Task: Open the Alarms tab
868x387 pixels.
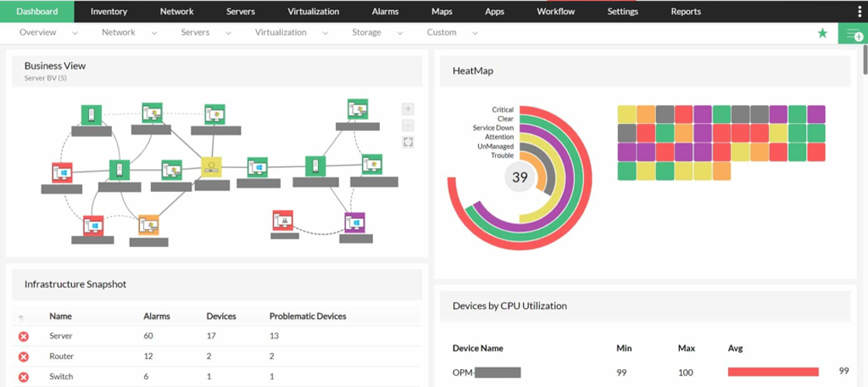Action: (385, 12)
